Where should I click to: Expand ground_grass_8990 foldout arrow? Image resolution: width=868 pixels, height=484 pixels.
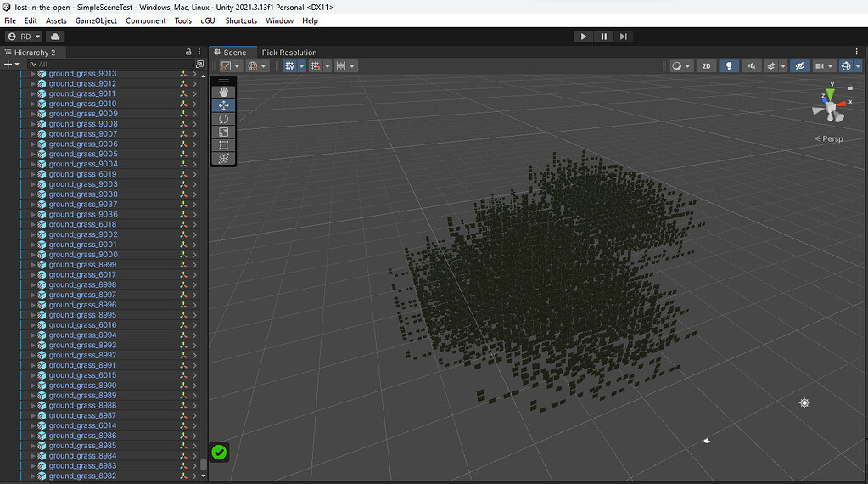[x=32, y=386]
